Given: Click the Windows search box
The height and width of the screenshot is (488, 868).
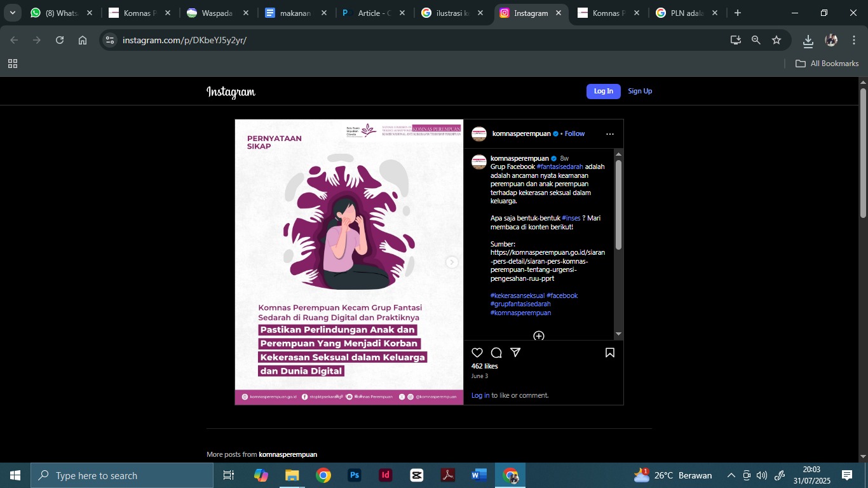Looking at the screenshot, I should (x=122, y=475).
